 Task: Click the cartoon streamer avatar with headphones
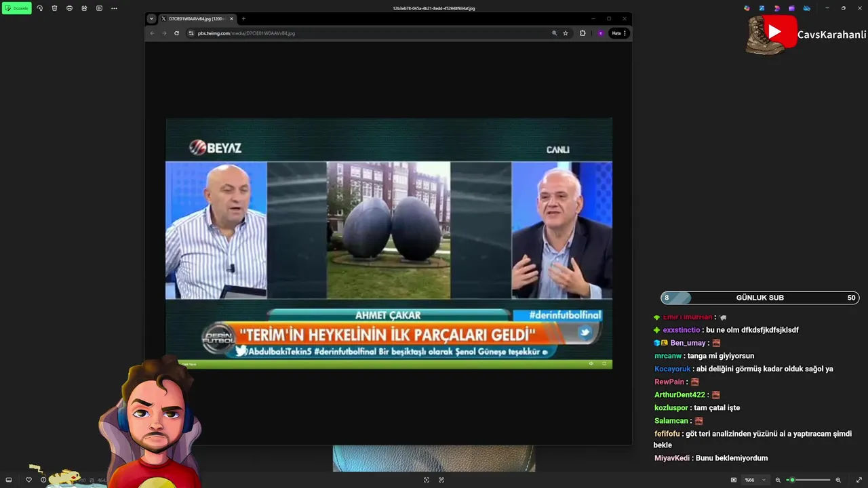tap(155, 422)
